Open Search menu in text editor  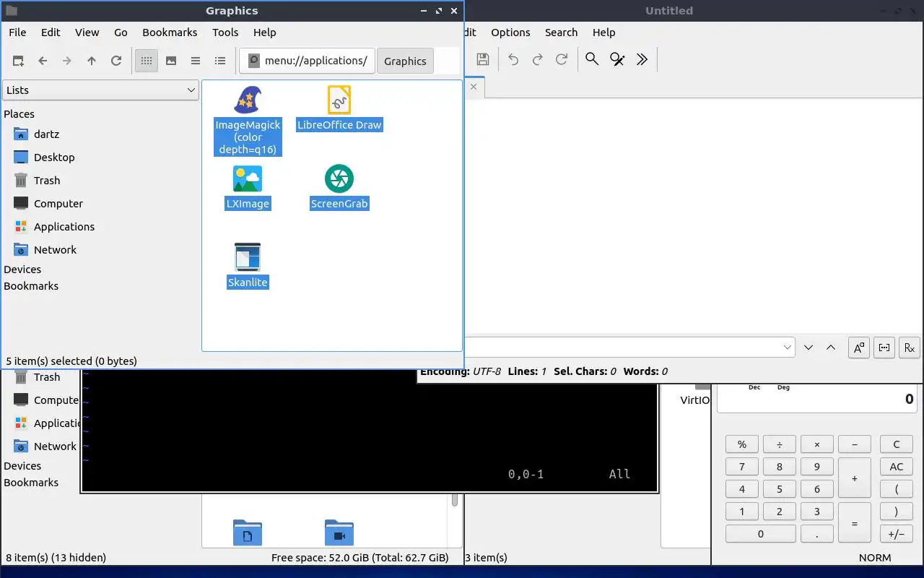[x=561, y=33]
